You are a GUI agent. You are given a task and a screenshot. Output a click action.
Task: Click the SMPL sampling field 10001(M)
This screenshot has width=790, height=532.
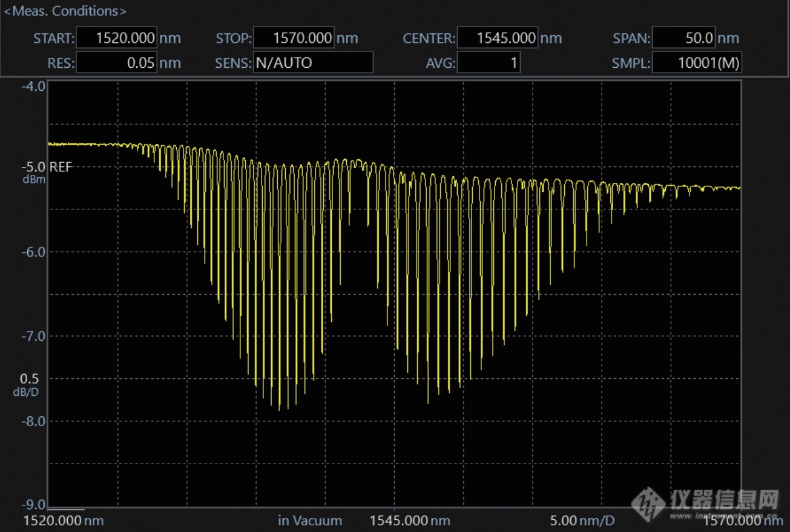tap(697, 62)
